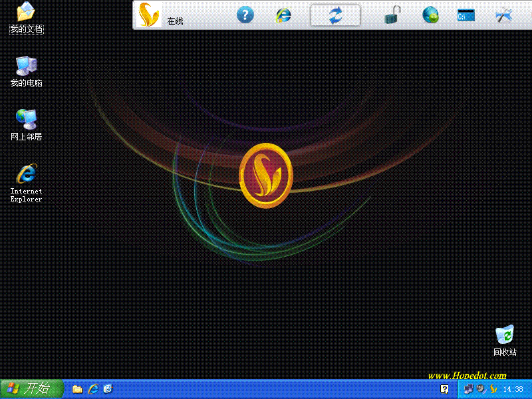The height and width of the screenshot is (399, 532).
Task: Click the 在线 status text in toolbar
Action: pyautogui.click(x=175, y=21)
